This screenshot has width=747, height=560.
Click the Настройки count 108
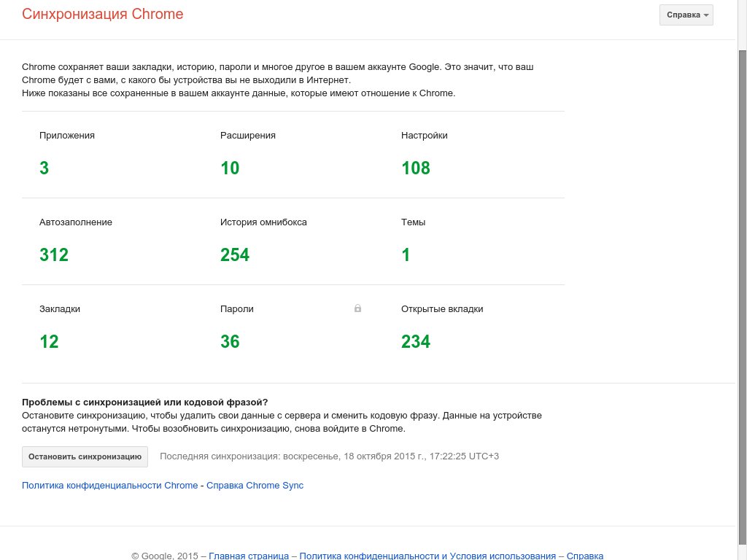pos(416,168)
